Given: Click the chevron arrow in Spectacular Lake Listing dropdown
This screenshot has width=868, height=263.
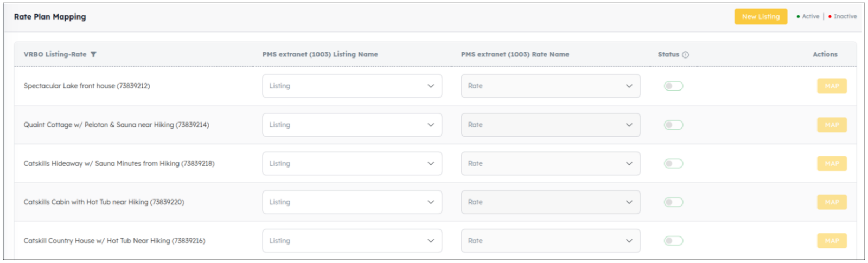Looking at the screenshot, I should pos(431,86).
